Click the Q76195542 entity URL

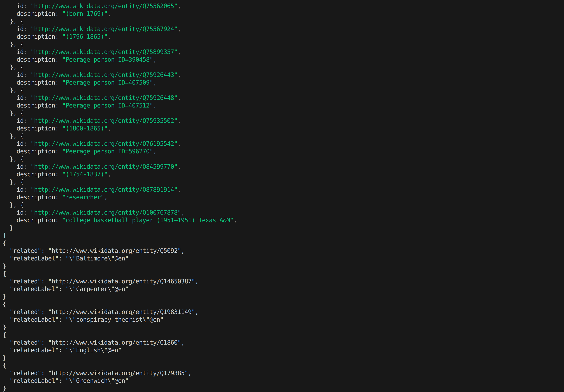tap(104, 144)
